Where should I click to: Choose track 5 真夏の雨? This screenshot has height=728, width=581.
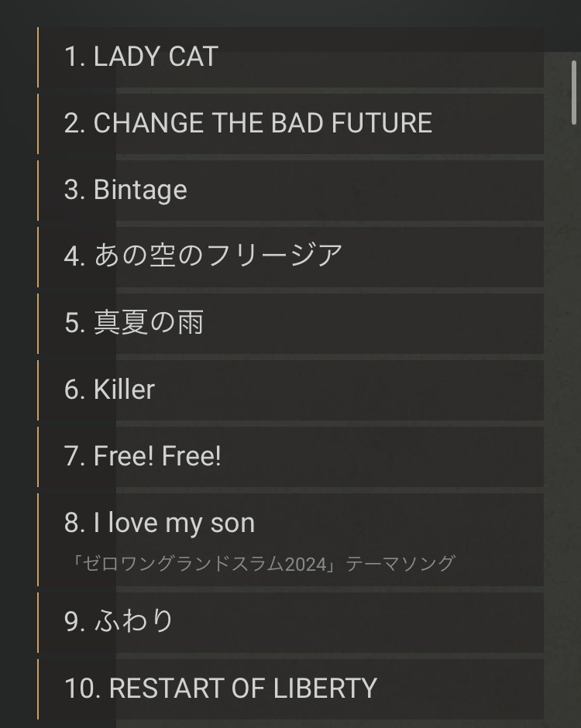[x=134, y=322]
